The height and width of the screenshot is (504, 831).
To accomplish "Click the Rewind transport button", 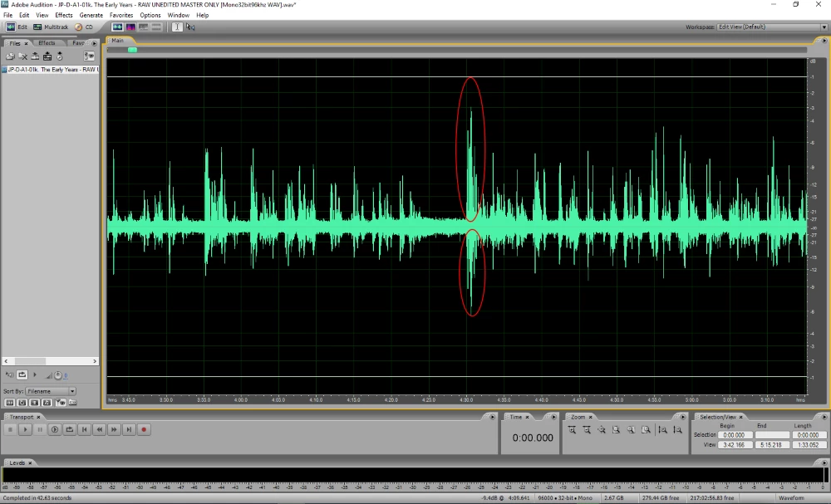I will point(99,430).
